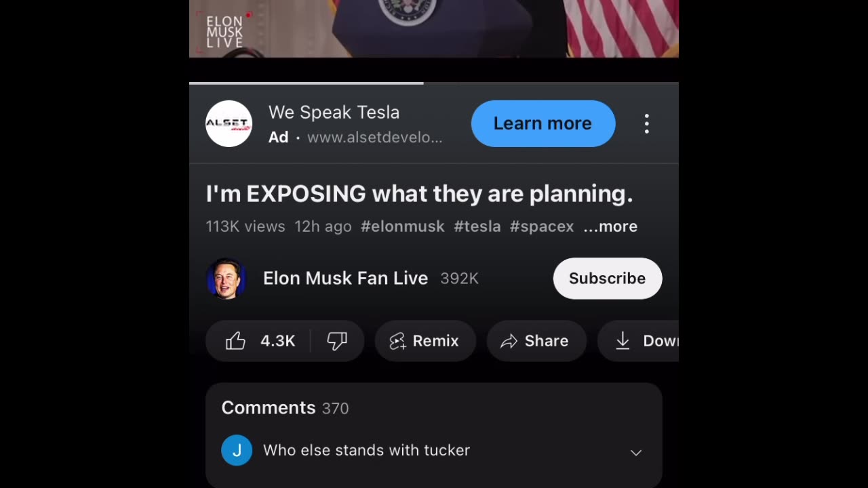Tap the Share arrow icon
This screenshot has width=868, height=488.
tap(509, 342)
